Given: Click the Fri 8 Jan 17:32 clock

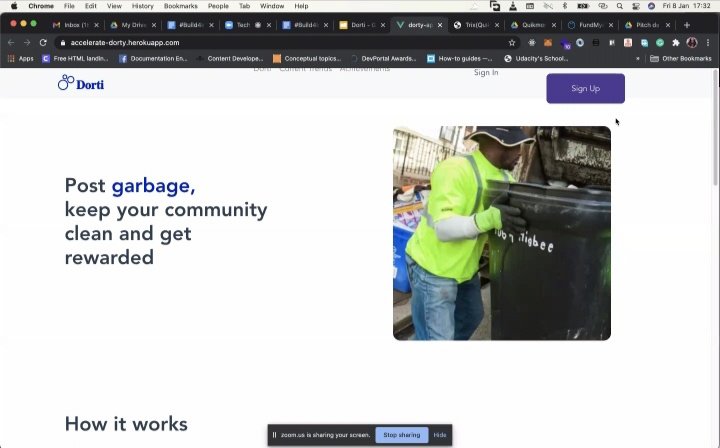Looking at the screenshot, I should [686, 6].
